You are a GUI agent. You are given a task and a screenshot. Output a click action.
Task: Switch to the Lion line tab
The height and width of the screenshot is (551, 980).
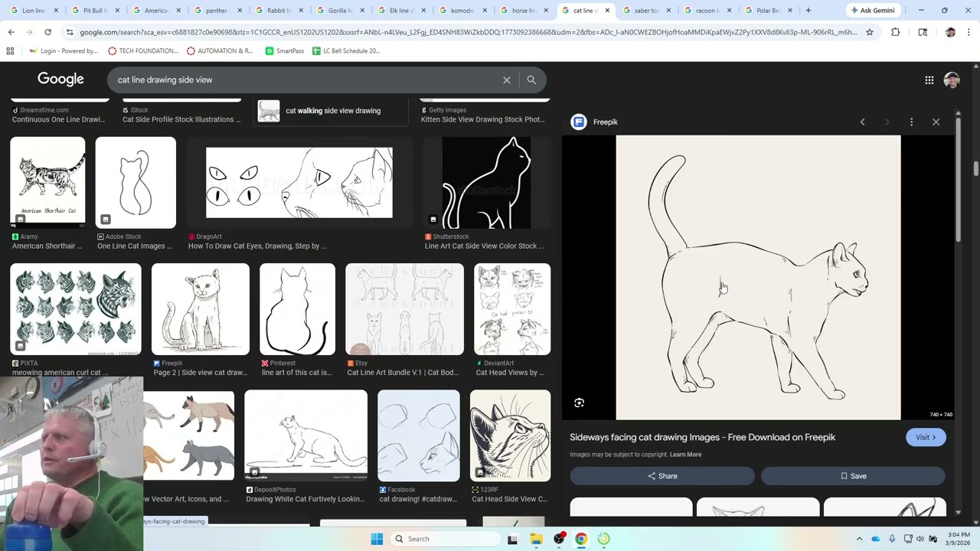tap(29, 11)
